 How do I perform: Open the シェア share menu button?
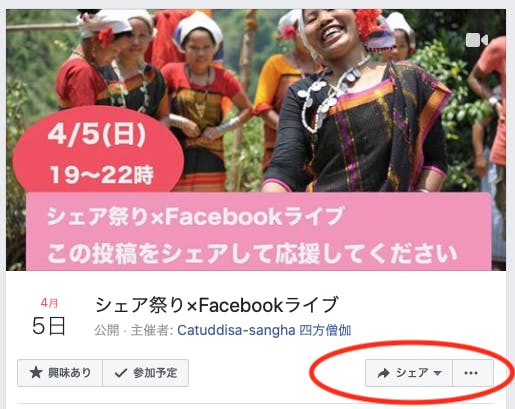click(409, 373)
